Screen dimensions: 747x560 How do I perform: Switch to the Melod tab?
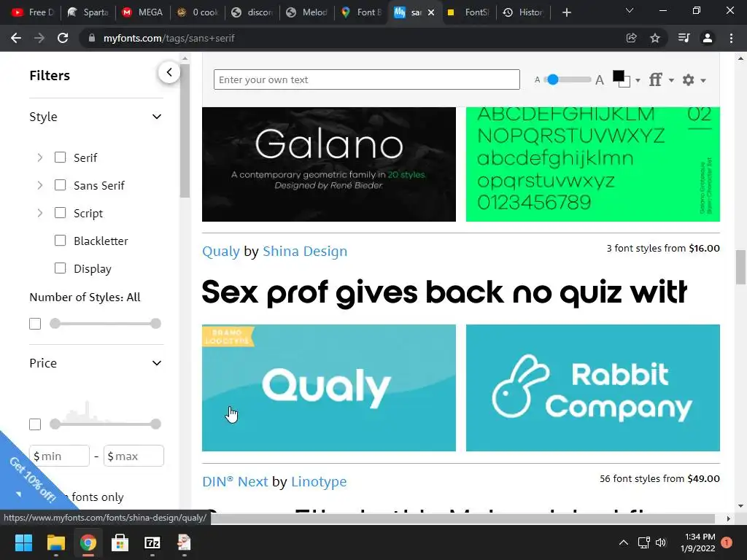click(x=307, y=12)
